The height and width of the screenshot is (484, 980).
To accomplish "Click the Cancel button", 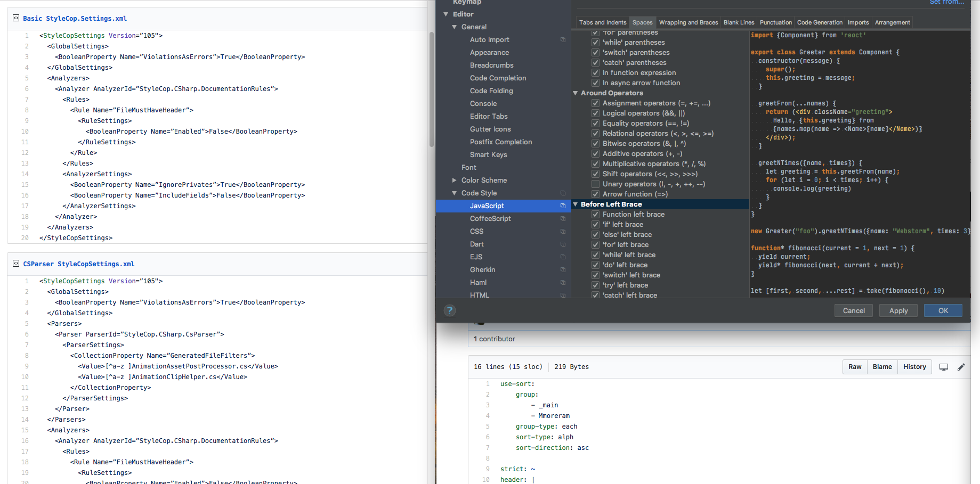I will click(x=854, y=310).
